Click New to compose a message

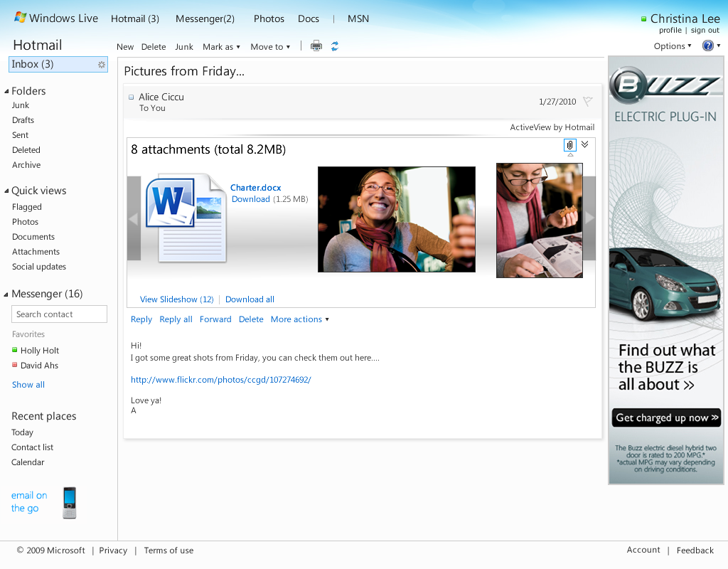(125, 47)
